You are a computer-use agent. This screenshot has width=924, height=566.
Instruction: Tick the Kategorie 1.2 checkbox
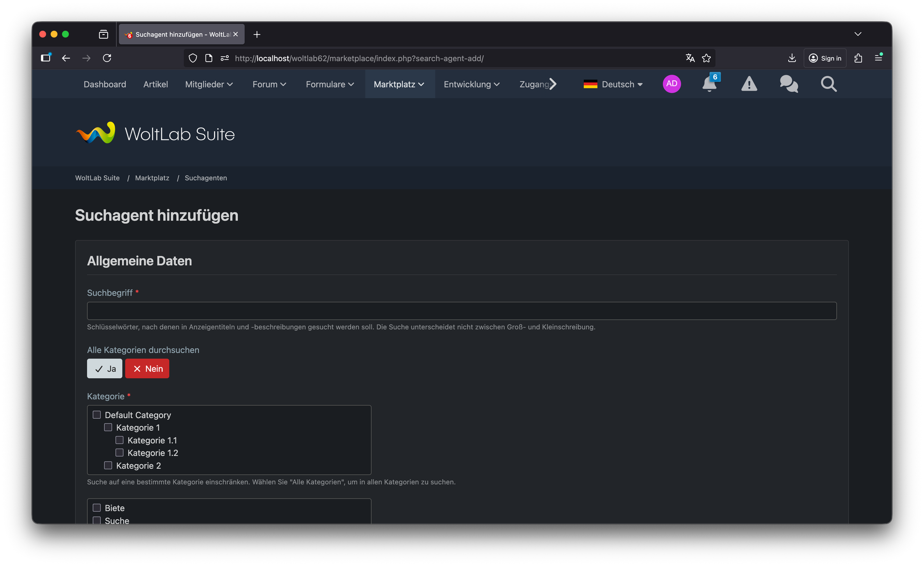[120, 453]
